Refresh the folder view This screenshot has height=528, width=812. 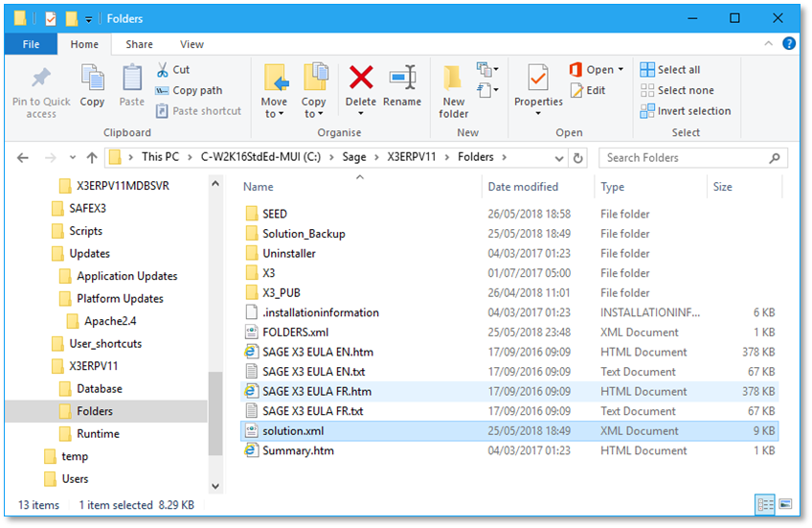577,158
